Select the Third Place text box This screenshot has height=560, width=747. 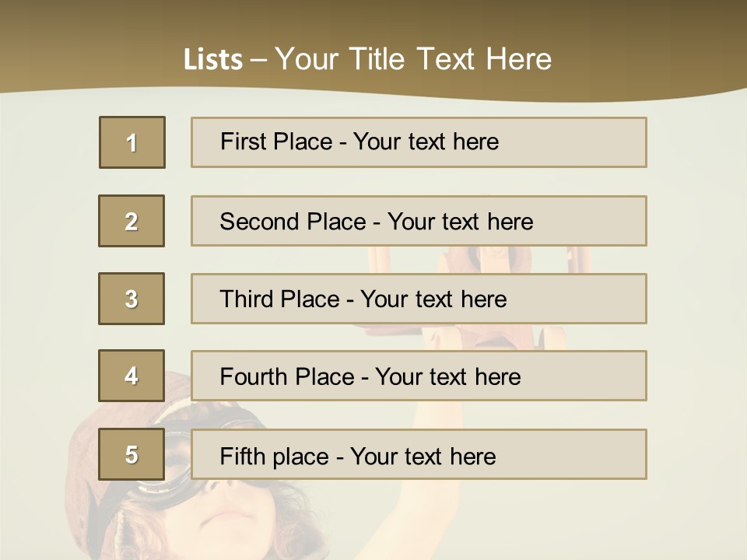tap(419, 299)
